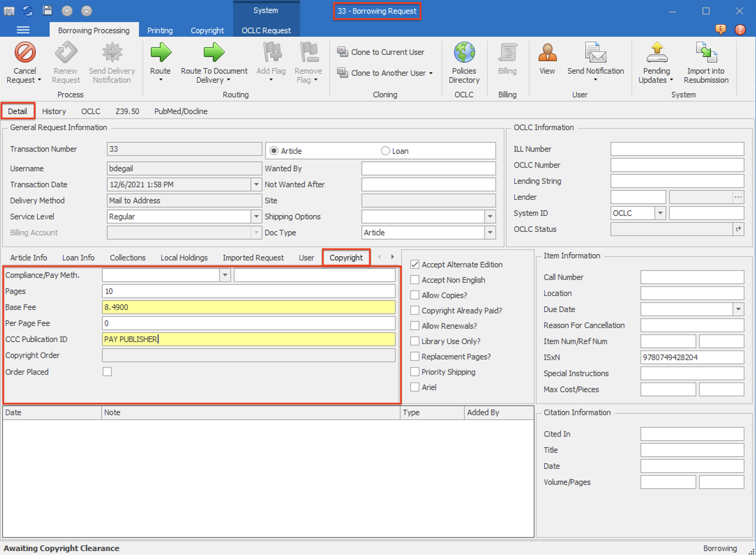Viewport: 756px width, 555px height.
Task: Open the Service Level dropdown
Action: 256,216
